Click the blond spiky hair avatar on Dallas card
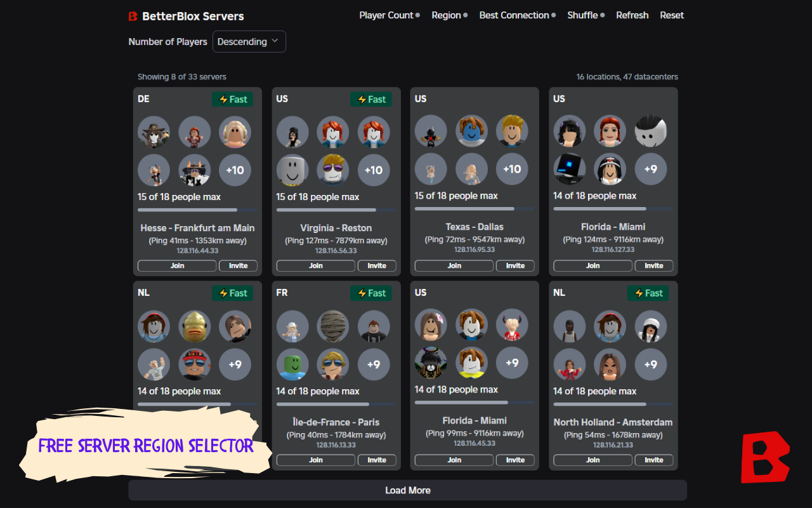 click(512, 131)
